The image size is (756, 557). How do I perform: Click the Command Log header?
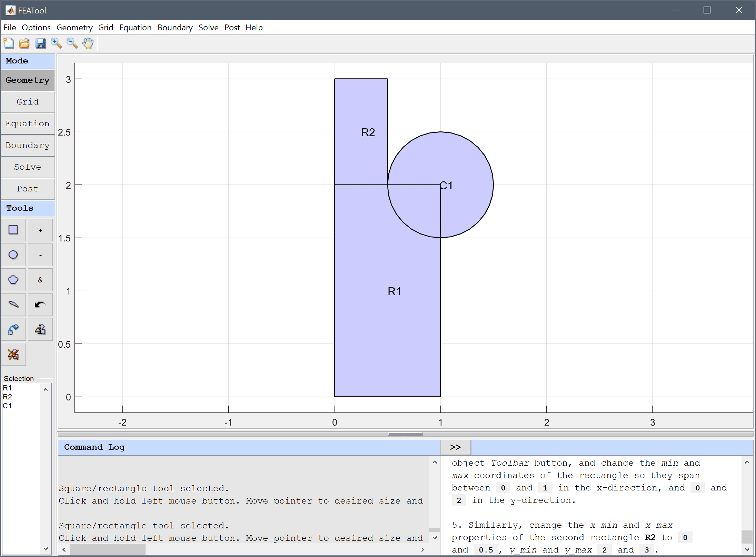(249, 447)
